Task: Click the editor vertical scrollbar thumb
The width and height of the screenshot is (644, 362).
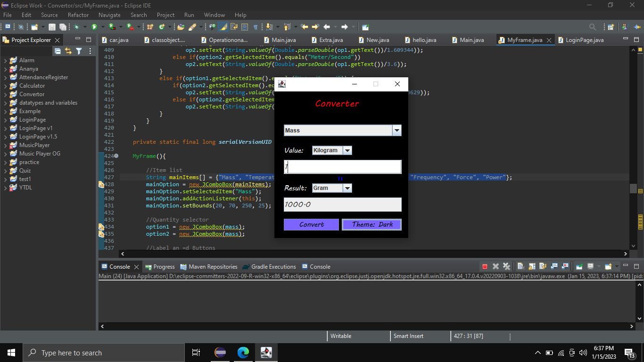Action: coord(633,188)
